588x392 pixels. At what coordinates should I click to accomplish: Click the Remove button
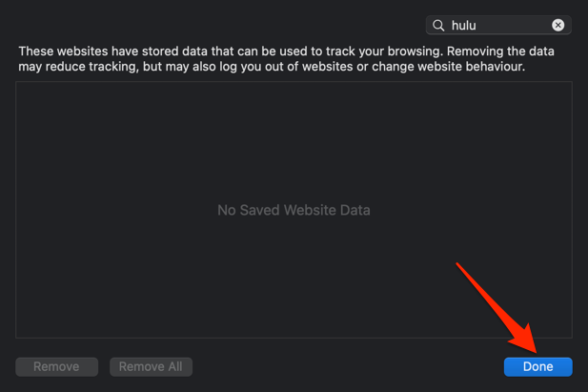tap(56, 366)
